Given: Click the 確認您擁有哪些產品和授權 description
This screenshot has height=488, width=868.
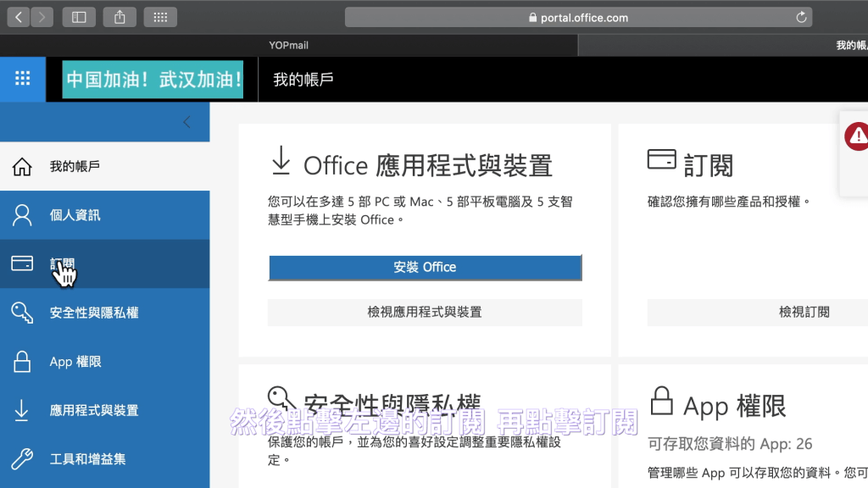Looking at the screenshot, I should tap(728, 202).
